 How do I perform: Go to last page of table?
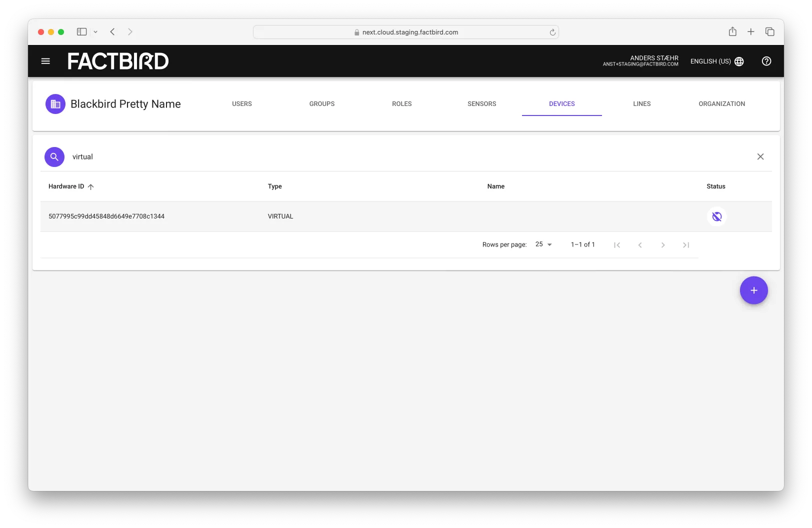pyautogui.click(x=686, y=245)
